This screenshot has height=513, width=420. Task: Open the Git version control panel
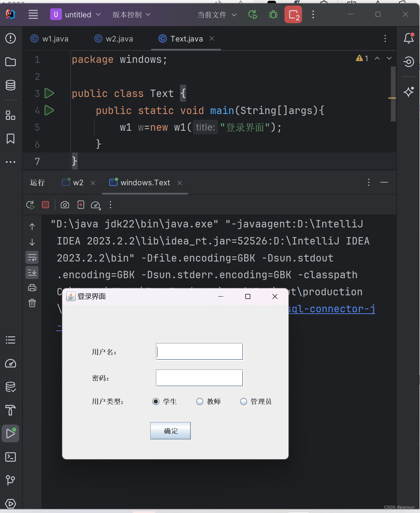(10, 480)
